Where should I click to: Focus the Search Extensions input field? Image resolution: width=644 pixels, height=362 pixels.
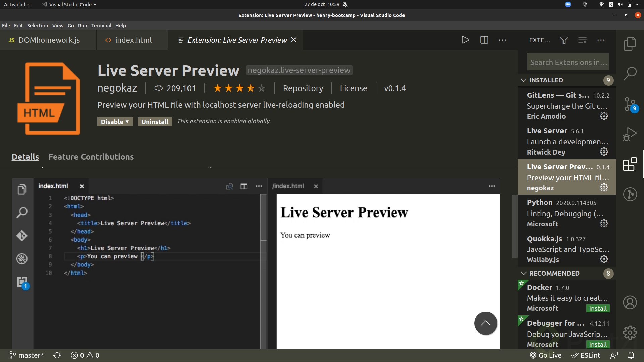click(x=568, y=62)
